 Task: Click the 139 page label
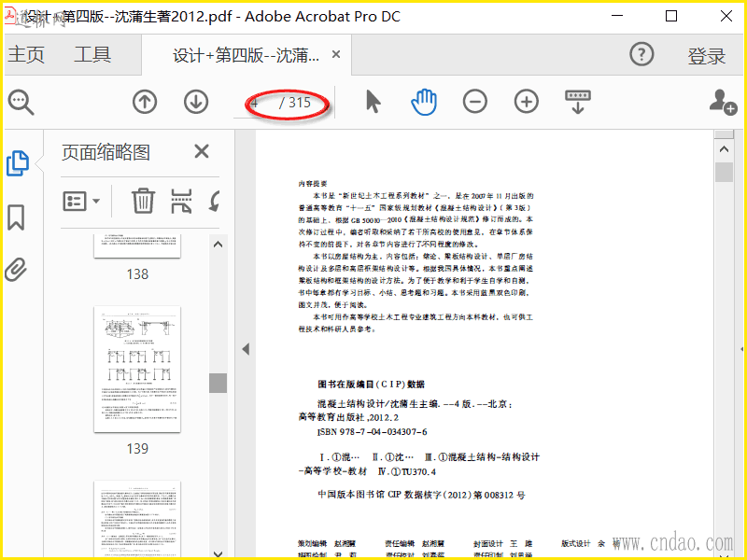[x=137, y=449]
